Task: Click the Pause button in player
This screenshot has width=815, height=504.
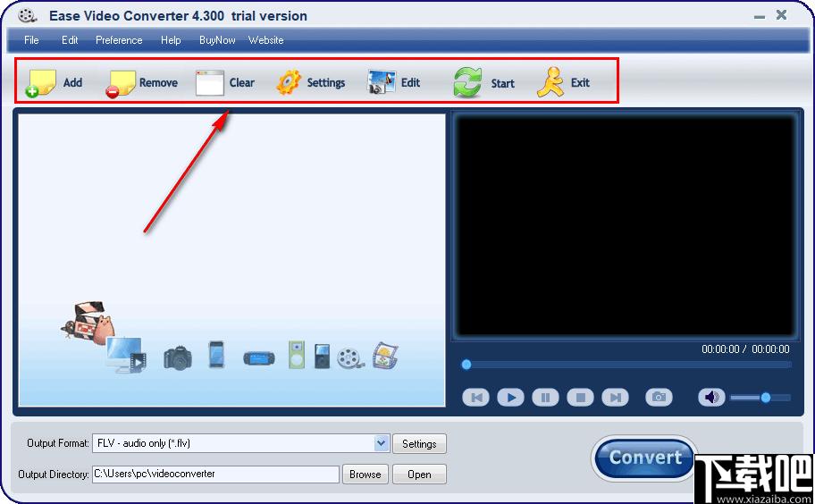Action: click(x=545, y=398)
